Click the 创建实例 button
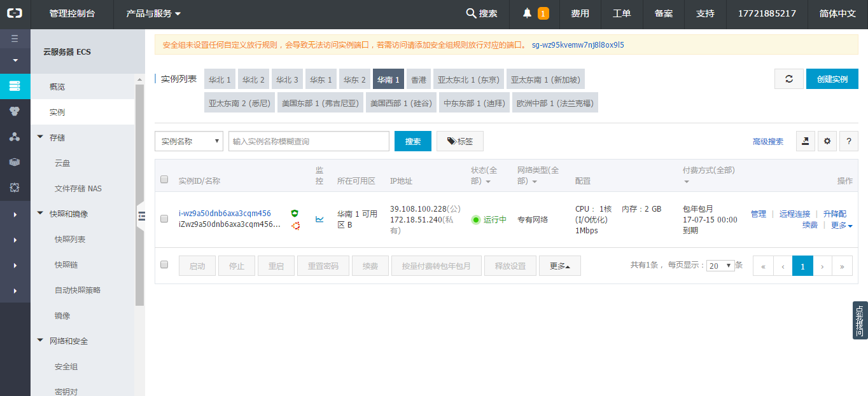868x396 pixels. click(832, 79)
